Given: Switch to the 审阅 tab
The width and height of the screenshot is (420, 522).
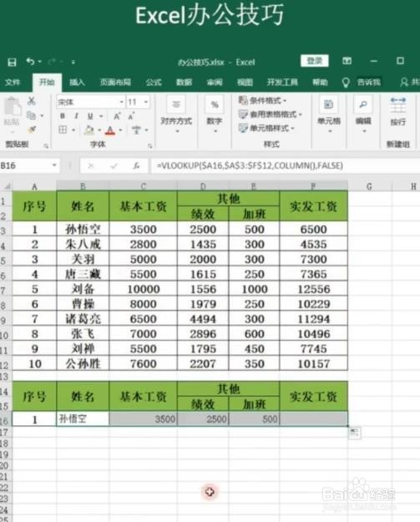Looking at the screenshot, I should click(x=215, y=82).
